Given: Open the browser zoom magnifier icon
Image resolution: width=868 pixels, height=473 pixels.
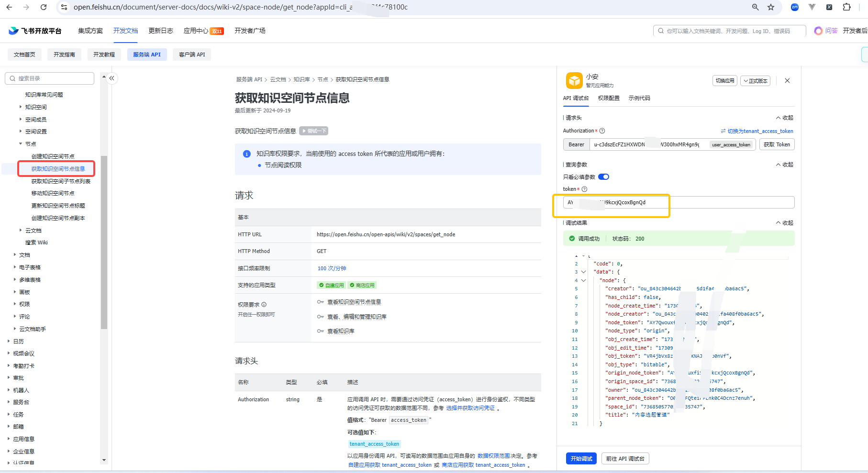Looking at the screenshot, I should 755,7.
